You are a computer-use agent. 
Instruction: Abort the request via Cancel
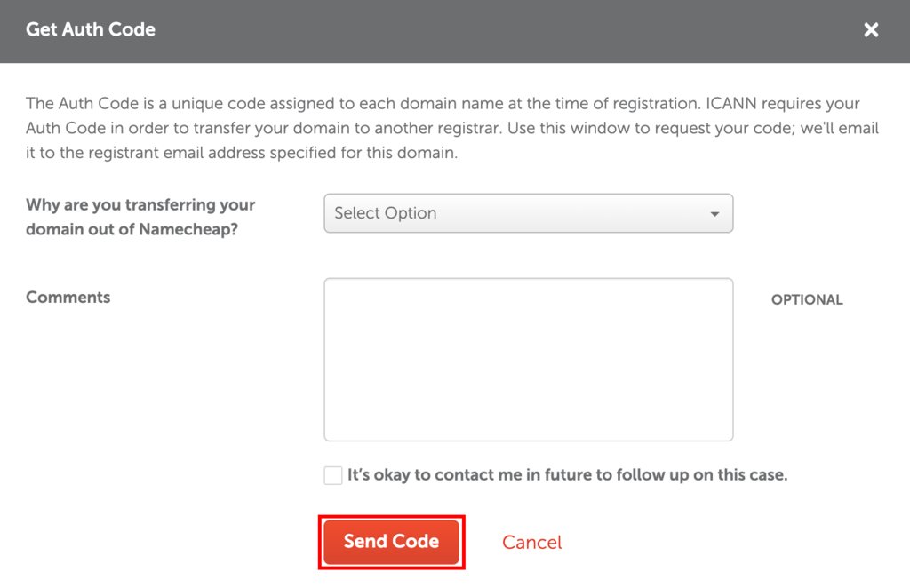[531, 542]
